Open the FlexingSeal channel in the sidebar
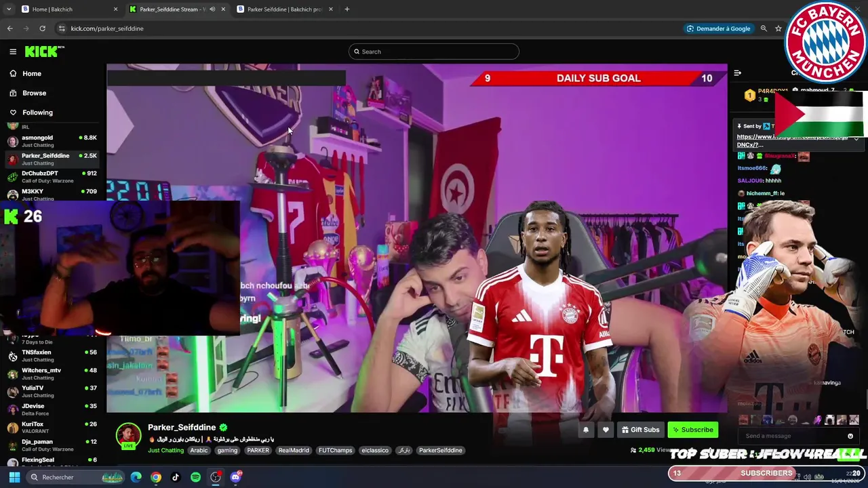Viewport: 868px width, 488px height. (x=53, y=462)
